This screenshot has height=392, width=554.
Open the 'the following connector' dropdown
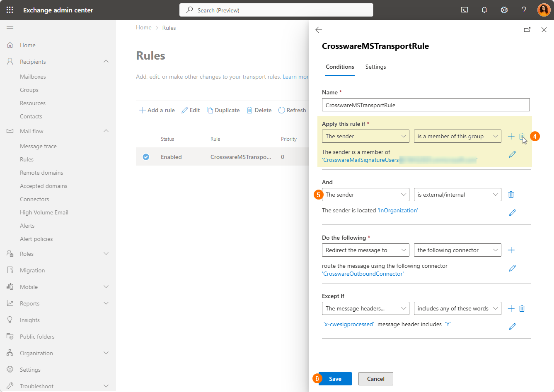457,250
